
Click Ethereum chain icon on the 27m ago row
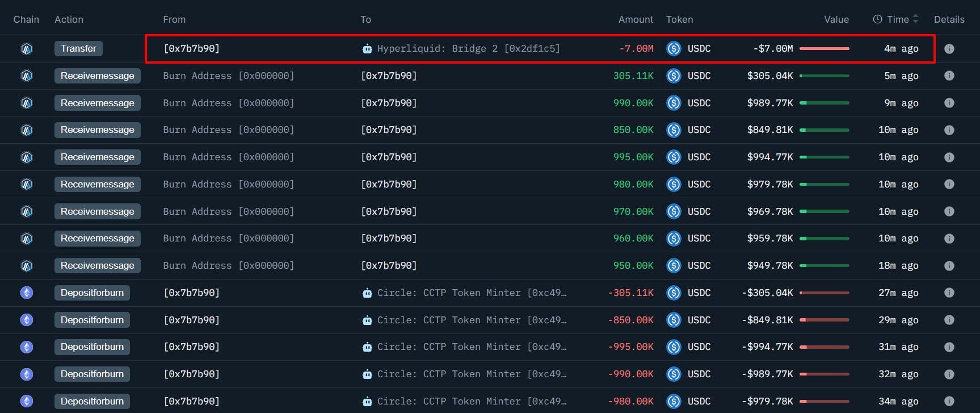(x=27, y=293)
